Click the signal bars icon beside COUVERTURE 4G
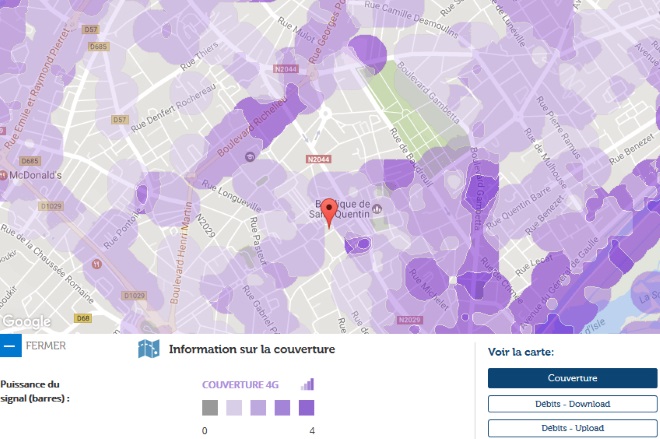The width and height of the screenshot is (660, 439). (x=307, y=384)
